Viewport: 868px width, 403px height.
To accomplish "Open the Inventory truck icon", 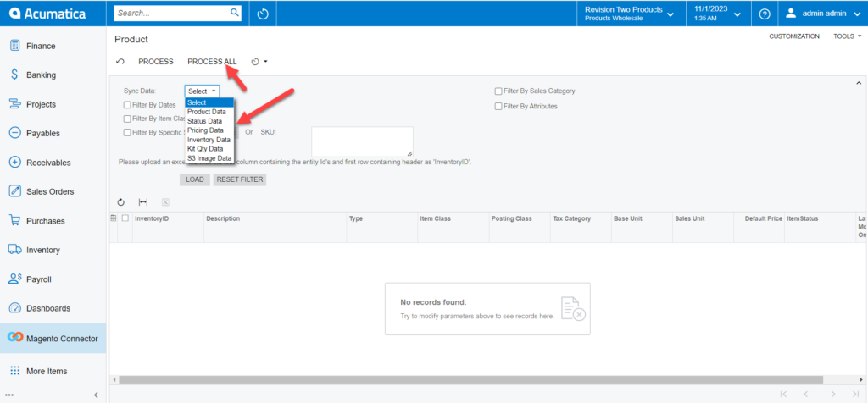I will point(15,250).
